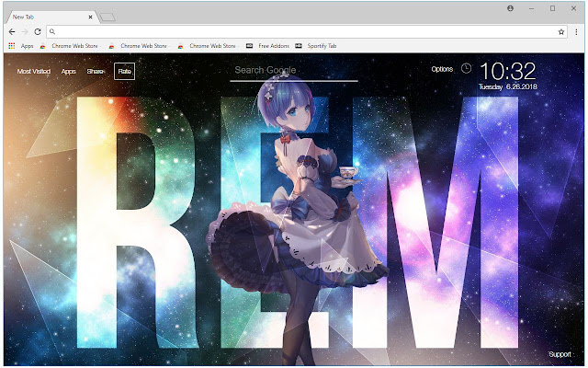Focus the browser address bar
The height and width of the screenshot is (368, 588).
(x=307, y=32)
